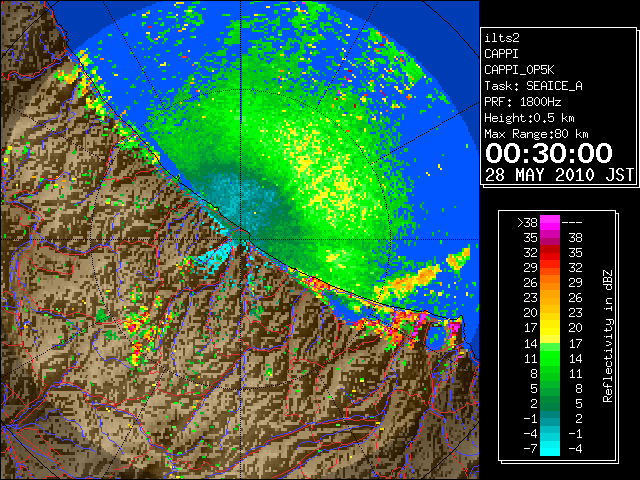This screenshot has width=640, height=480.
Task: Click the cyan -7 color swatch
Action: tap(550, 449)
